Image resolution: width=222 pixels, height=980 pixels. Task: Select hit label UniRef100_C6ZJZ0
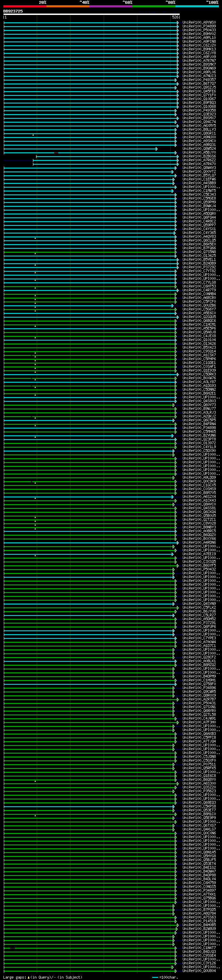(x=199, y=45)
